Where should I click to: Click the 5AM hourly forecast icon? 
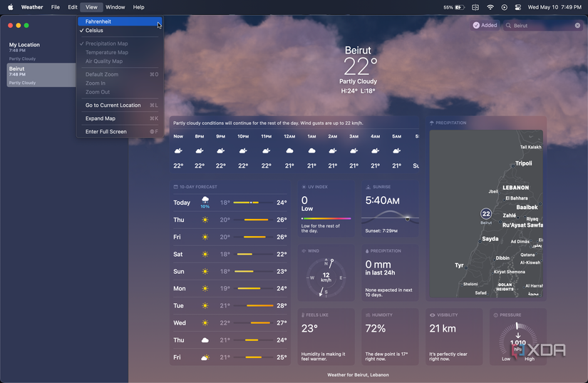tap(396, 150)
